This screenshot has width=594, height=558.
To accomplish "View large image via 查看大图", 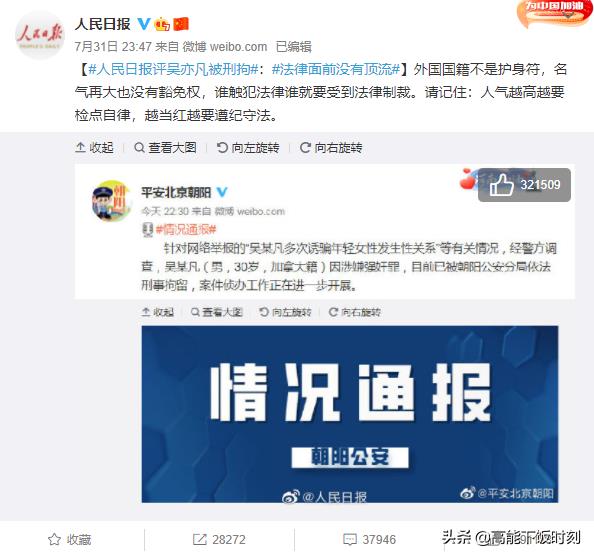I will (166, 147).
